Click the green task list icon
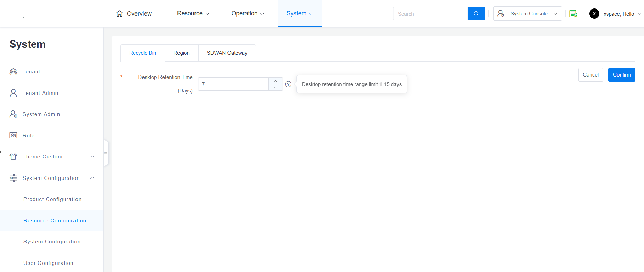The width and height of the screenshot is (644, 272). coord(573,14)
